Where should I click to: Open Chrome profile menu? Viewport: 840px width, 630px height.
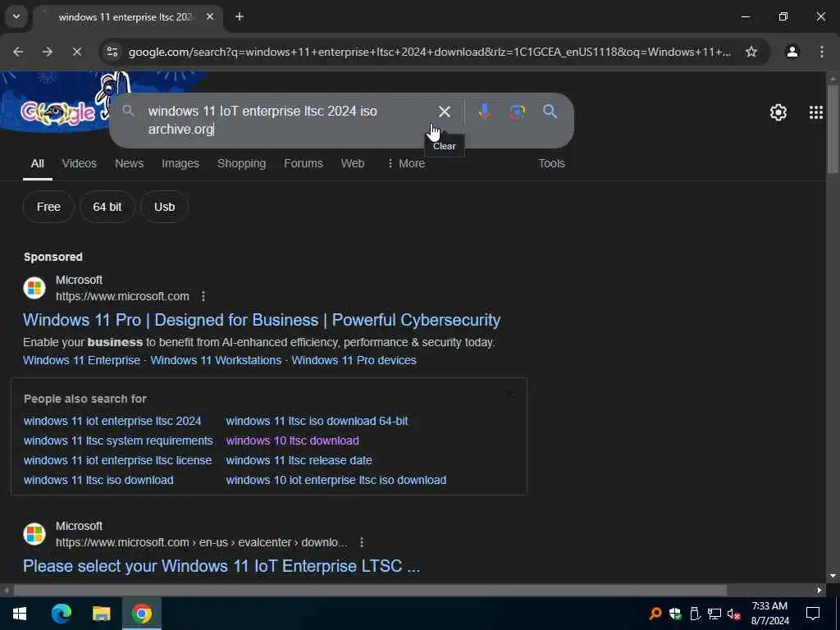792,52
